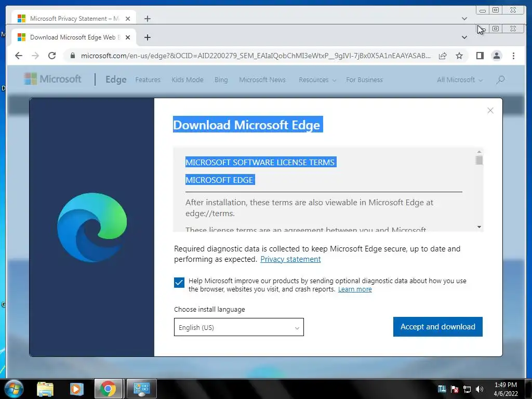Image resolution: width=532 pixels, height=399 pixels.
Task: Close the Download Microsoft Edge tab
Action: click(128, 37)
